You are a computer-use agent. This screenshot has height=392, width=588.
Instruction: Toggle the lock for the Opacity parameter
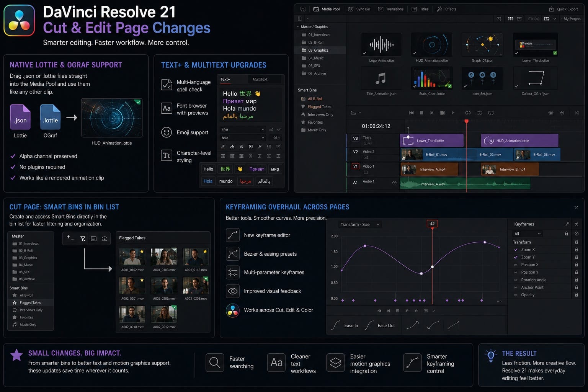577,295
